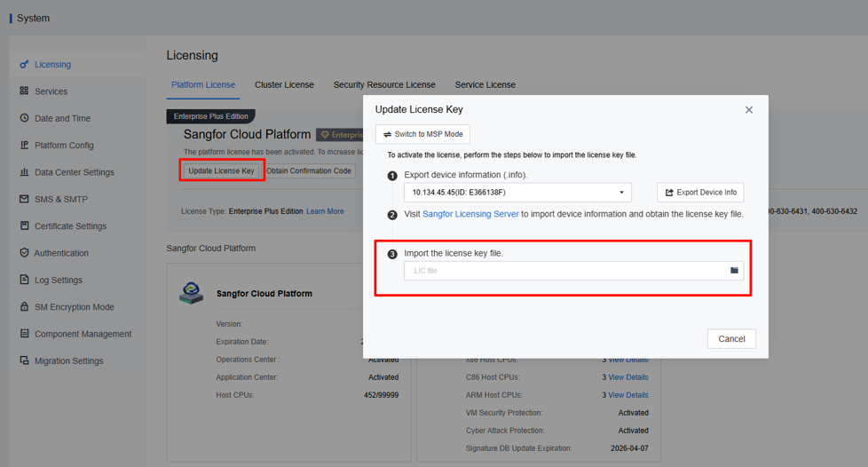Viewport: 868px width, 467px height.
Task: Click the Migration Settings icon
Action: [x=24, y=360]
